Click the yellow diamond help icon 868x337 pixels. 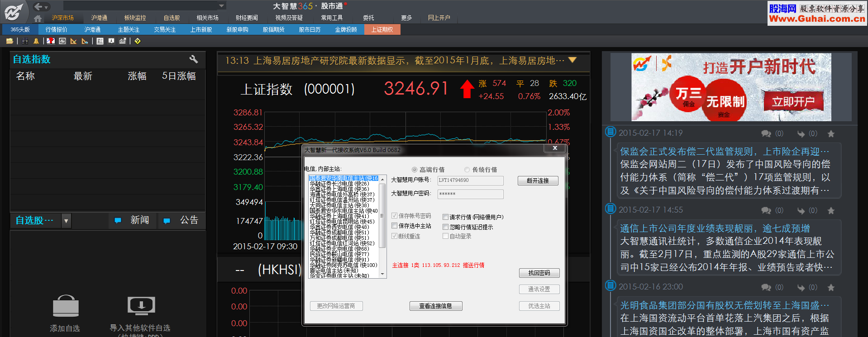(138, 41)
